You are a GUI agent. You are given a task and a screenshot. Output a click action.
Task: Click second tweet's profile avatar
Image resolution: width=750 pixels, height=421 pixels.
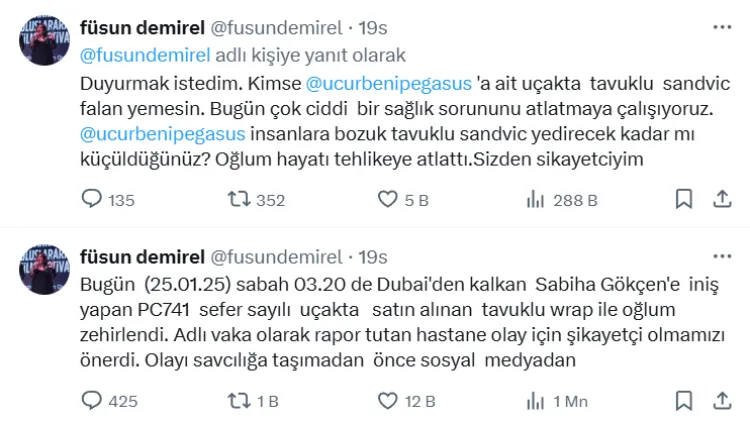tap(43, 272)
